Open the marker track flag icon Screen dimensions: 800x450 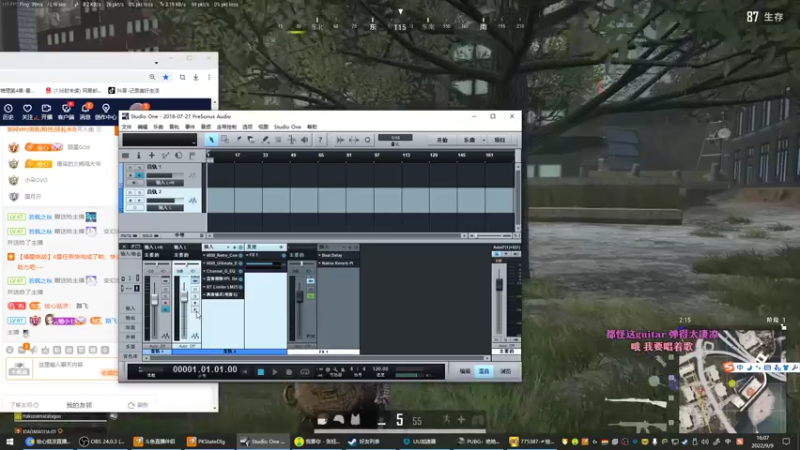192,155
